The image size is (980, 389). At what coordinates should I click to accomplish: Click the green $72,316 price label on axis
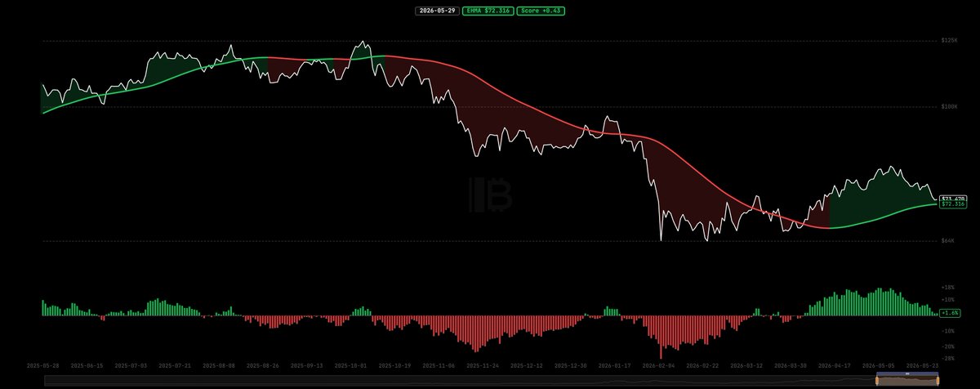tap(954, 204)
